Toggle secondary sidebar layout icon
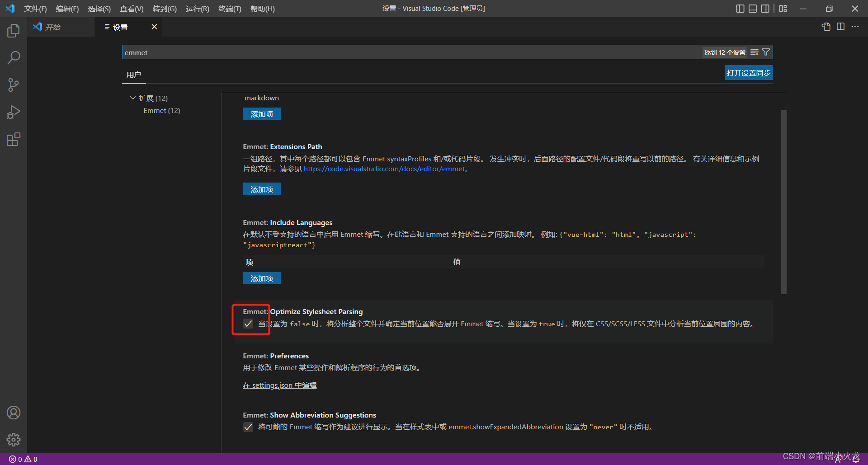 point(765,9)
